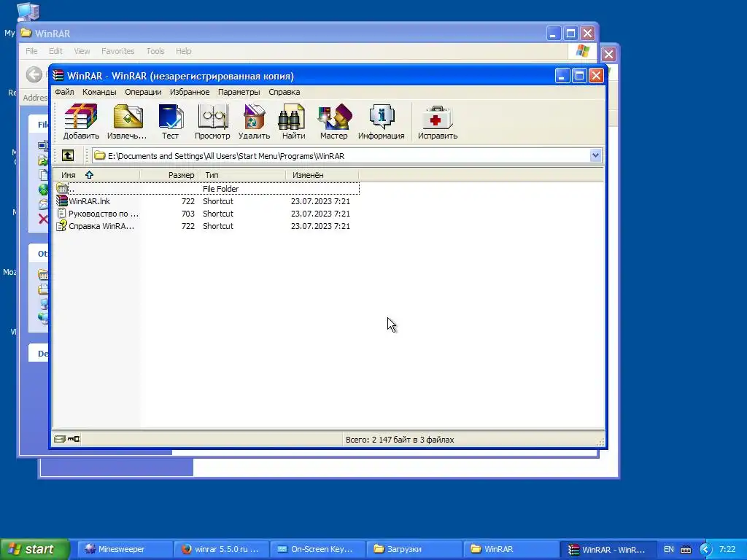
Task: Click the 7:22 system clock
Action: pos(727,549)
